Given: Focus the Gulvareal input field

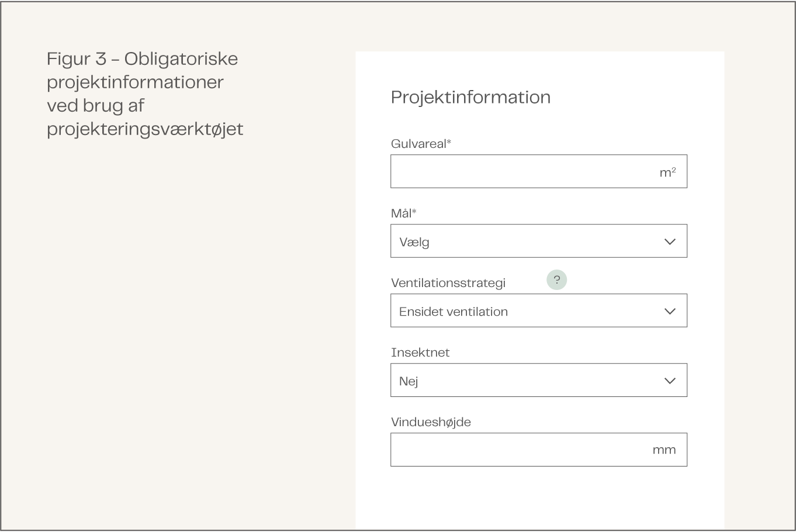Looking at the screenshot, I should point(520,172).
